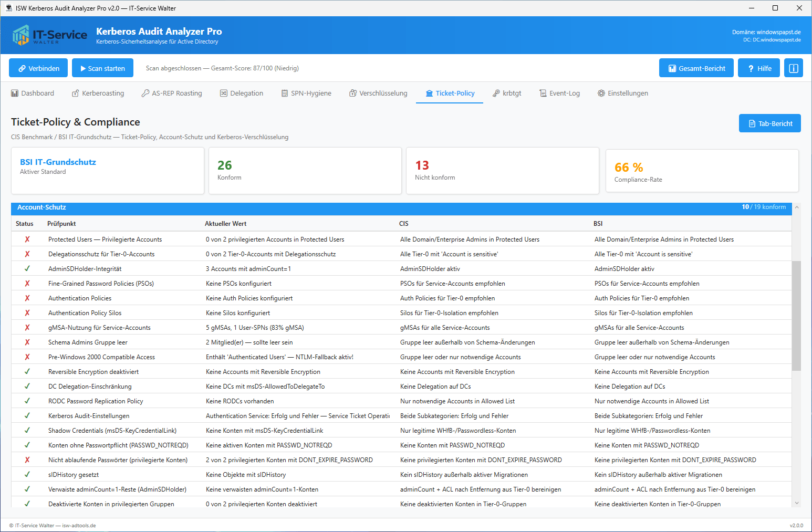Open the Dashboard tab
Screen dimensions: 812x532
[x=33, y=93]
